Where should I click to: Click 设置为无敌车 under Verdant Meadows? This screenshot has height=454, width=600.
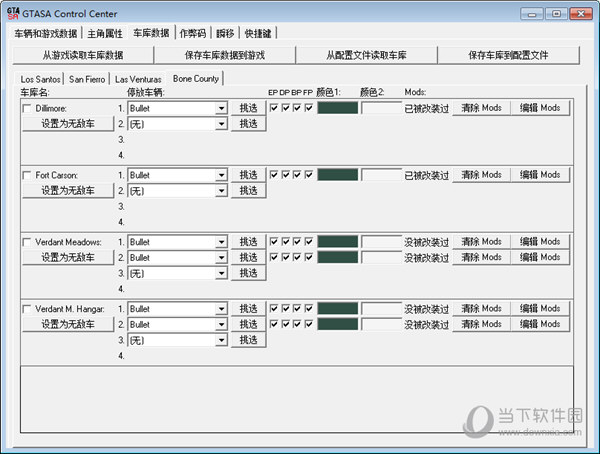point(68,257)
